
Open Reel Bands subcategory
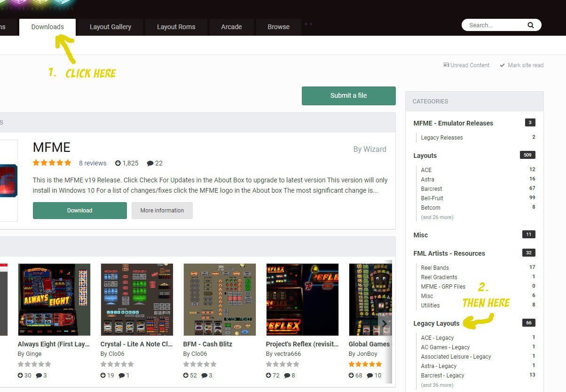(x=435, y=268)
